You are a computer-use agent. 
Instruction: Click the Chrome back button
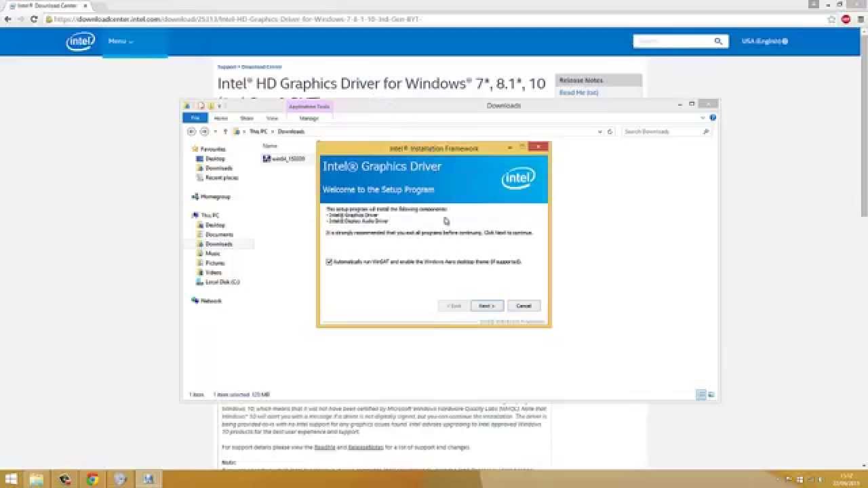click(x=7, y=19)
